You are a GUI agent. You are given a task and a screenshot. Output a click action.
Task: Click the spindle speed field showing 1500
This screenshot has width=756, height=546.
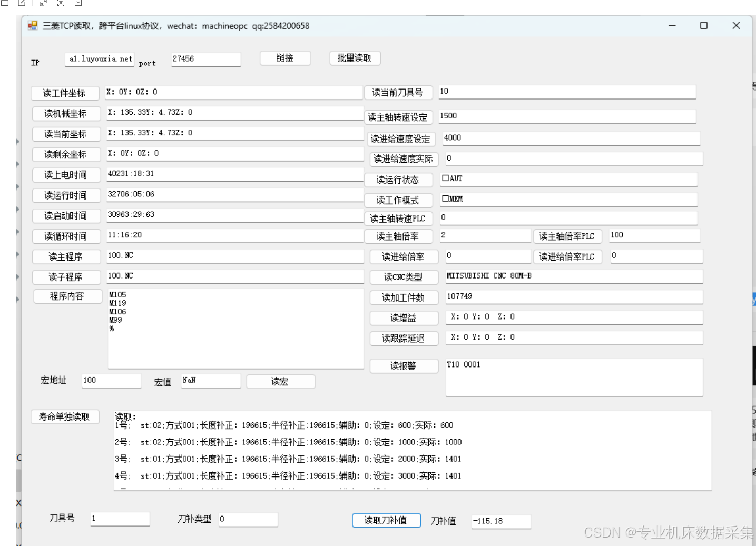pyautogui.click(x=567, y=116)
